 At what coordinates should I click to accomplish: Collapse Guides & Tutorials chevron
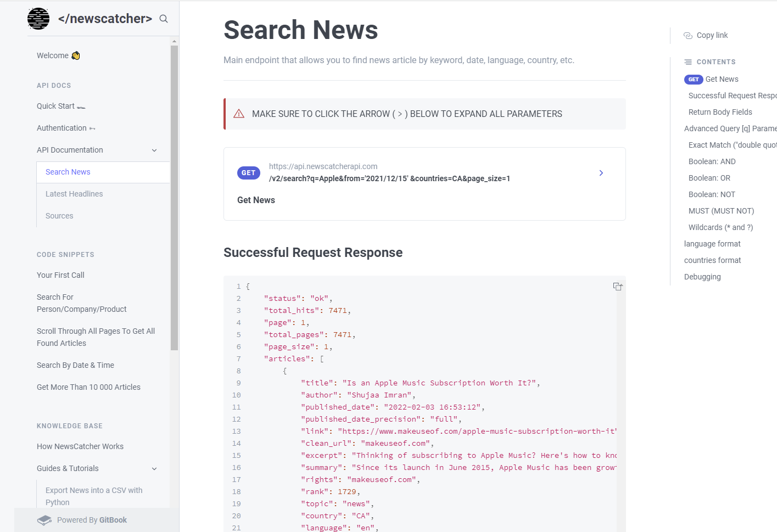click(x=154, y=468)
